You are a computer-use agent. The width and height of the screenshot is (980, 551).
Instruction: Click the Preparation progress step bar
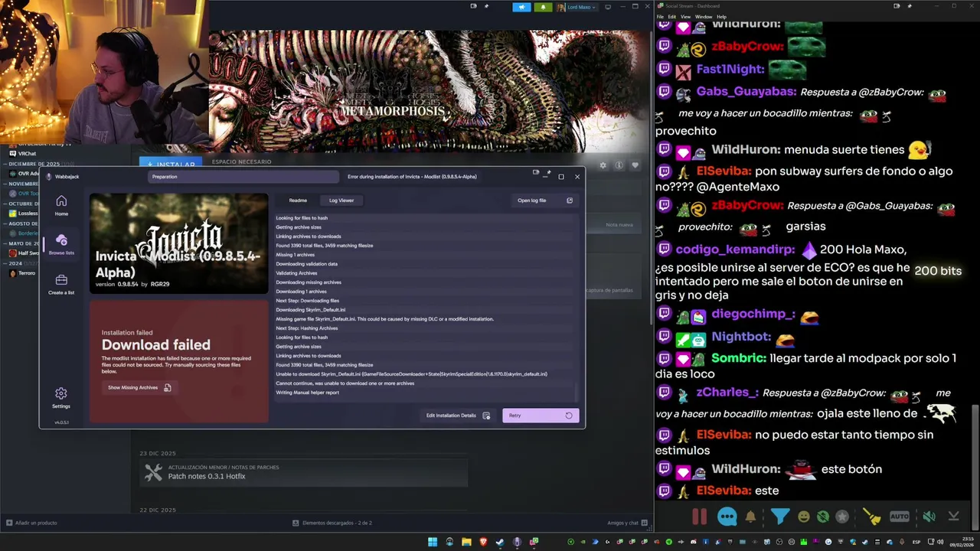[x=244, y=177]
